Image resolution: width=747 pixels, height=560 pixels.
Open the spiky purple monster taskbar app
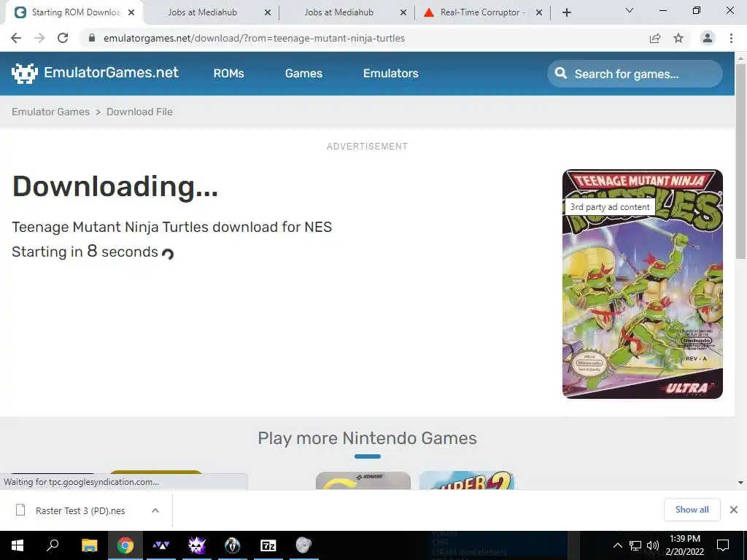[x=196, y=545]
